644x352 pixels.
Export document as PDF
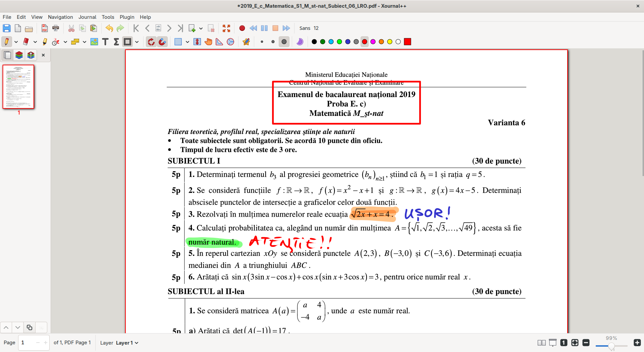point(45,28)
